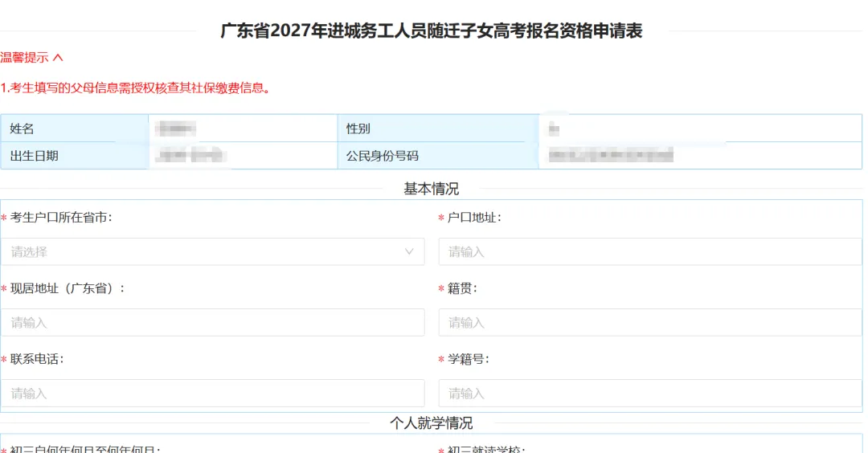Click the 性别 label cell
This screenshot has width=868, height=453.
[x=438, y=129]
